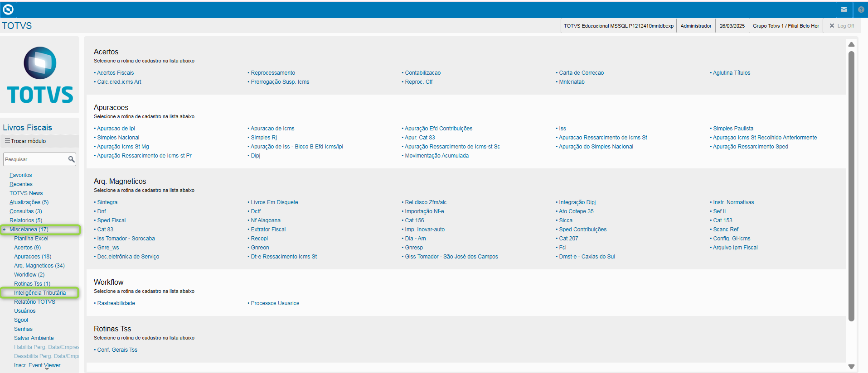Open Reprocessamento routine
Screen dimensions: 868x373
coord(273,73)
